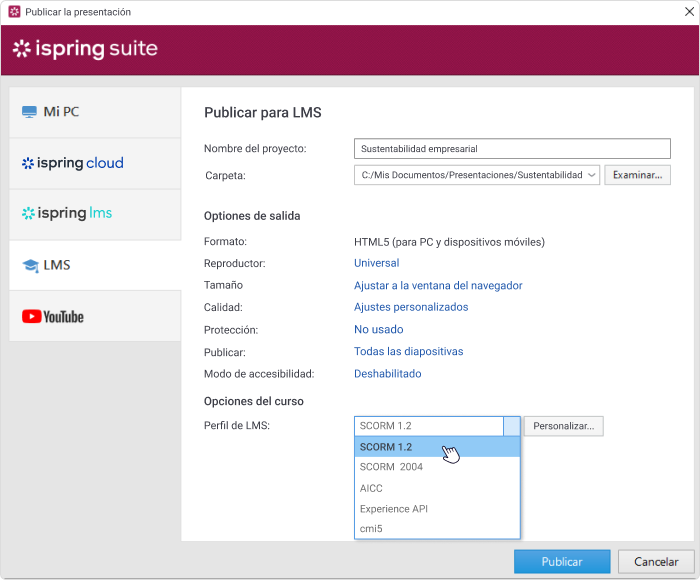
Task: Choose AICC from the profile list
Action: click(437, 488)
